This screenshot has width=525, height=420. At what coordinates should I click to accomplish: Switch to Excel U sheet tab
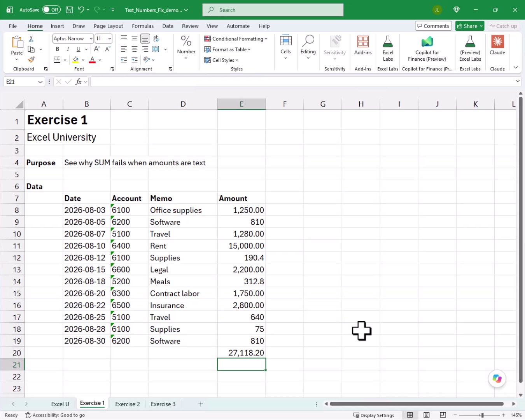[x=60, y=404]
